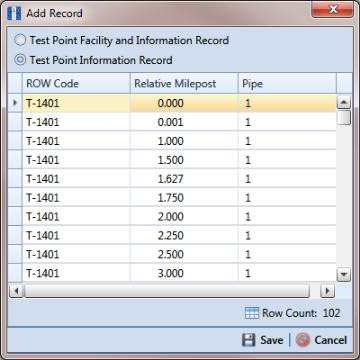Screen dimensions: 360x360
Task: Sort by ROW Code column header
Action: pos(76,83)
